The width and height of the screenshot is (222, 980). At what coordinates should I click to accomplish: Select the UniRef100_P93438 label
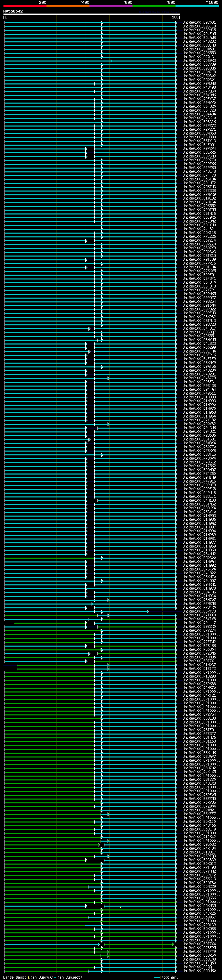coord(199,386)
